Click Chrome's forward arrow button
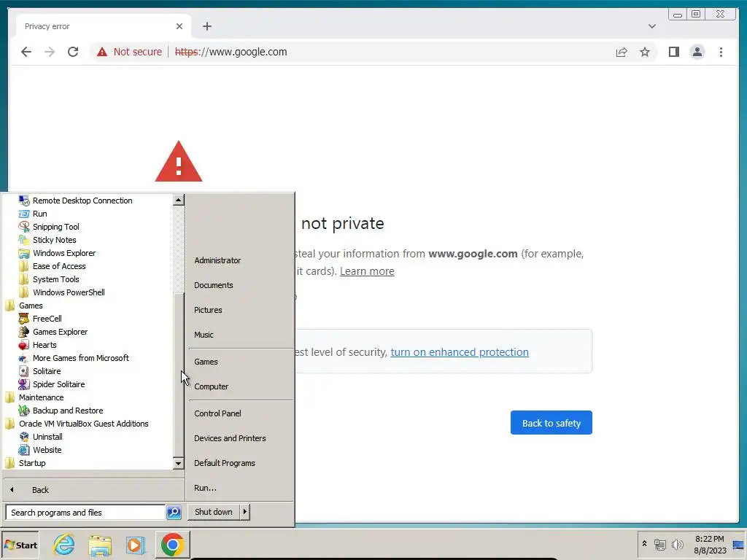The width and height of the screenshot is (747, 560). [x=50, y=52]
